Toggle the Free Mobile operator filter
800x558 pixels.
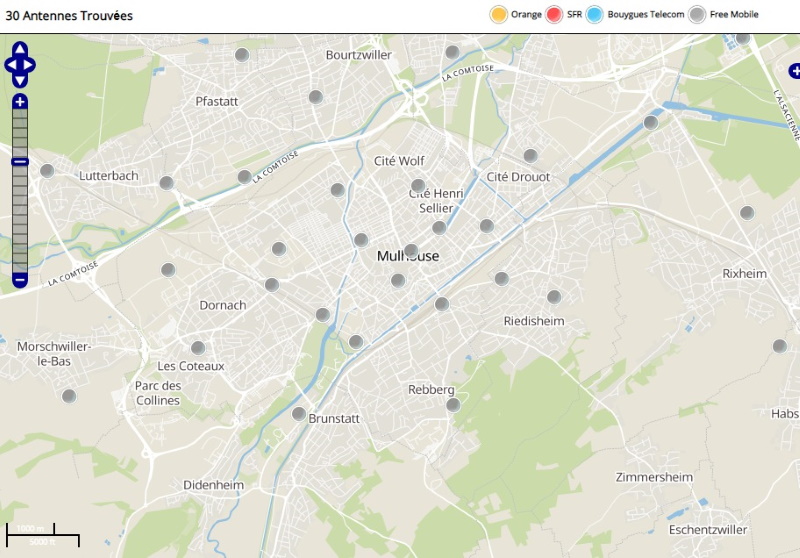point(697,14)
